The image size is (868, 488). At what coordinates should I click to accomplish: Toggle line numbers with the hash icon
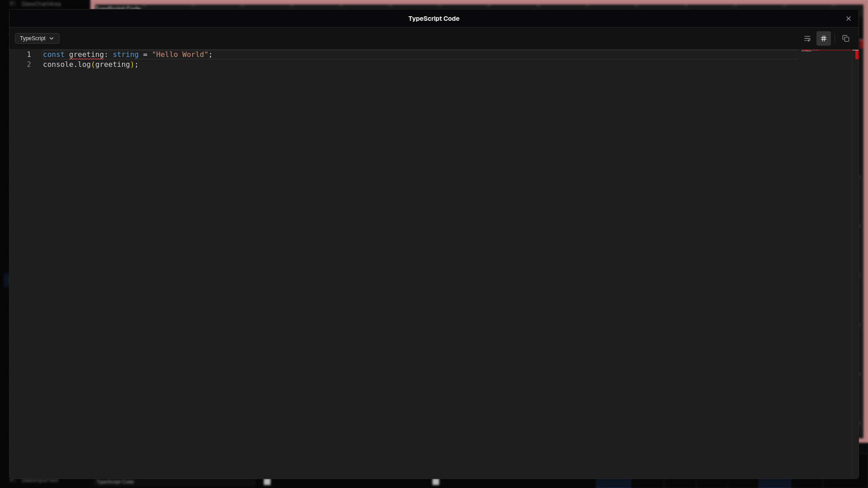click(x=823, y=38)
